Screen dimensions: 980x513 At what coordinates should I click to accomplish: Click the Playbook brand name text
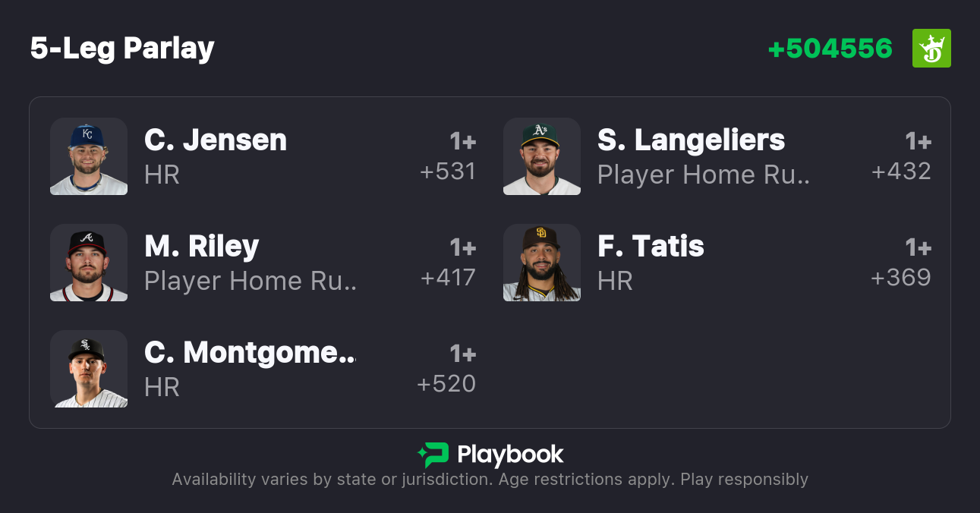(x=510, y=455)
